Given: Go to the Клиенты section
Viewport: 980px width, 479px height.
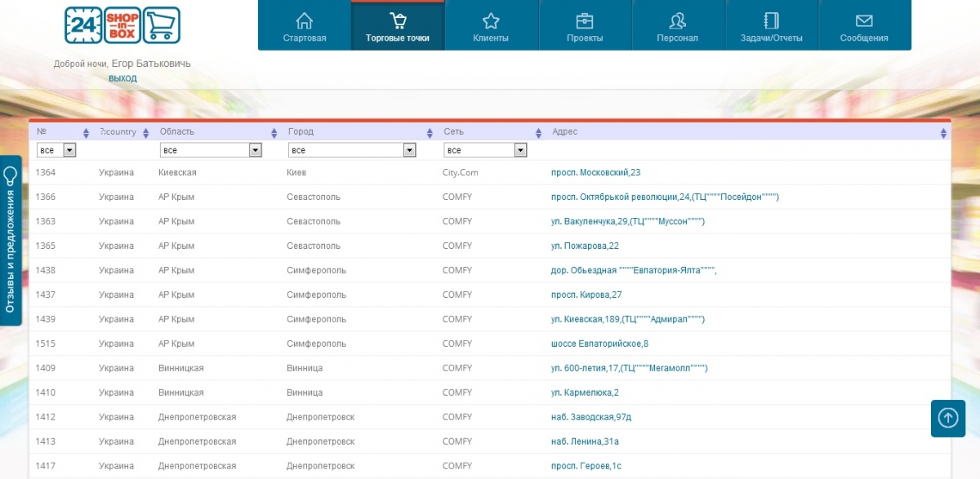Looking at the screenshot, I should (491, 25).
